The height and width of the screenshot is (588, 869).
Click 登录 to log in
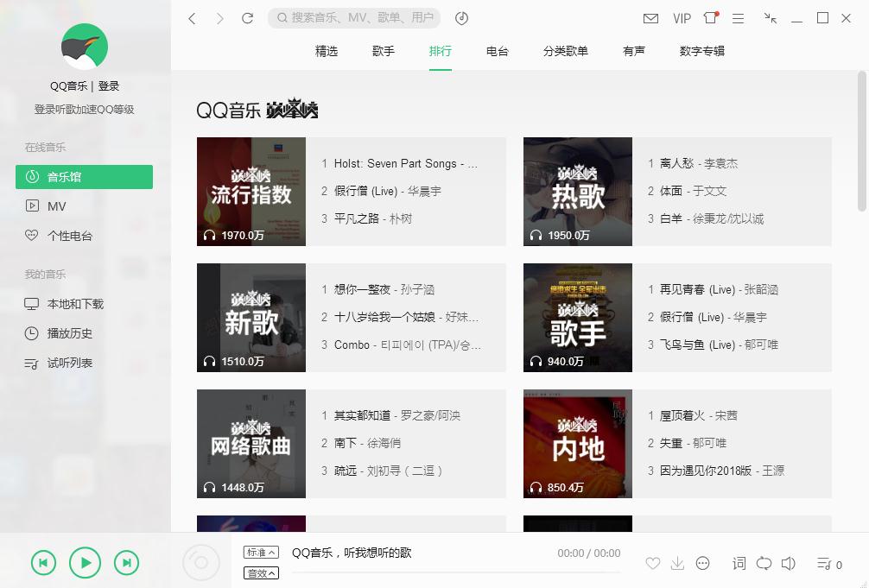coord(109,85)
